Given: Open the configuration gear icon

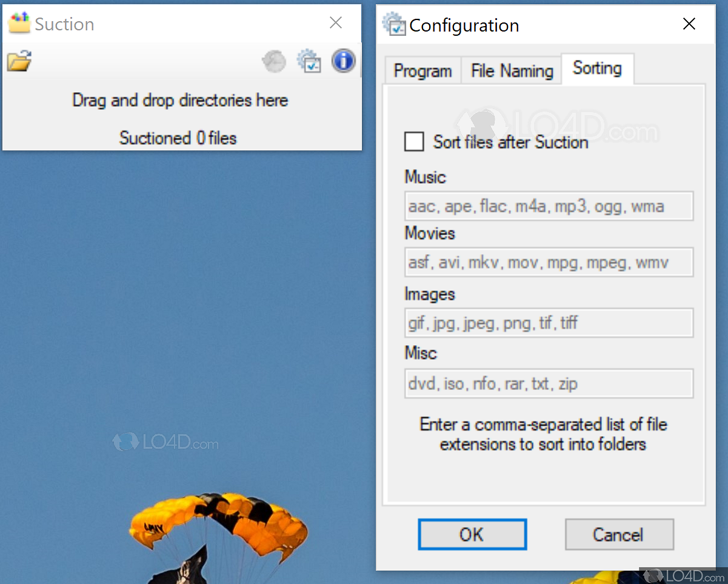Looking at the screenshot, I should pos(309,61).
